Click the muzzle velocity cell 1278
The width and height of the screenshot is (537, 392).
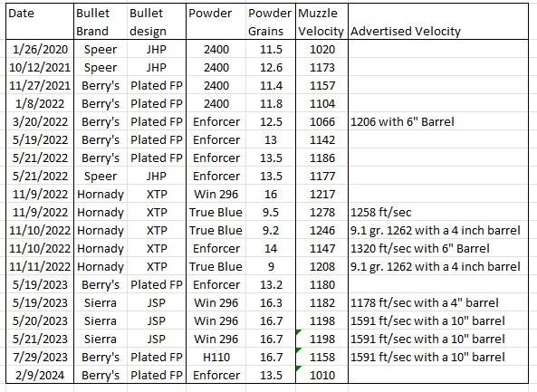point(321,212)
